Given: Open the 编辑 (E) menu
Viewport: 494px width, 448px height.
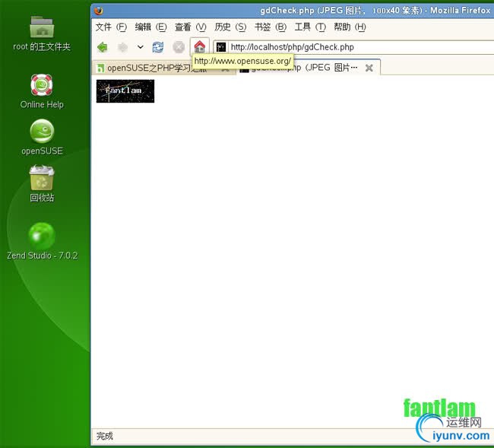Looking at the screenshot, I should (x=150, y=27).
